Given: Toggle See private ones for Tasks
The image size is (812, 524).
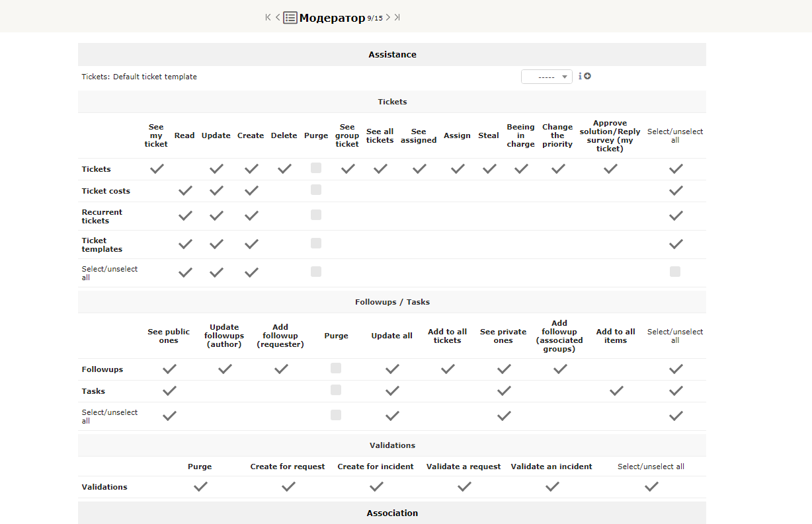Looking at the screenshot, I should point(503,390).
